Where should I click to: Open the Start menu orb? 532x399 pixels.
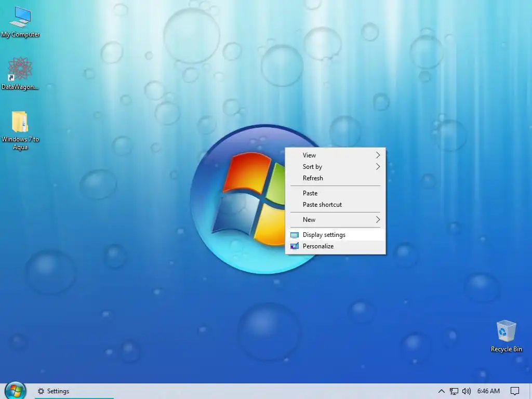point(15,391)
